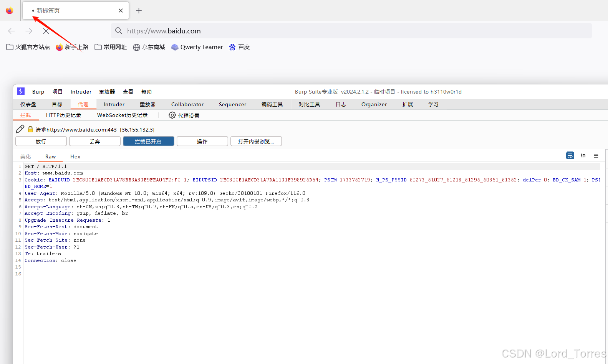Open the 火狐官方站点 bookmark folder
This screenshot has width=608, height=364.
(28, 47)
